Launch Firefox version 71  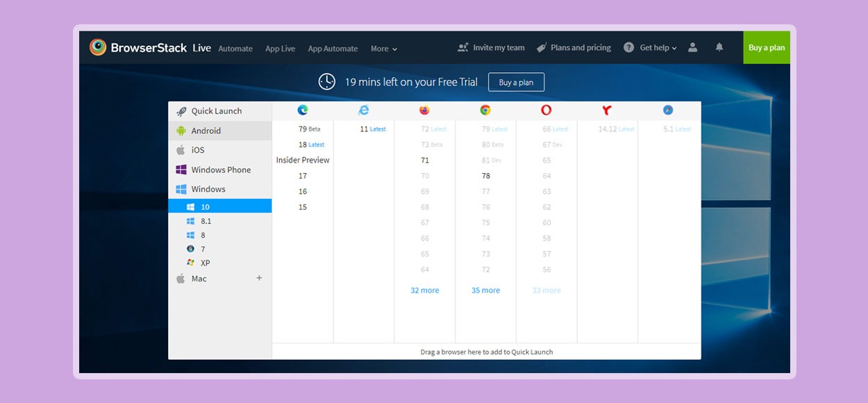coord(425,160)
